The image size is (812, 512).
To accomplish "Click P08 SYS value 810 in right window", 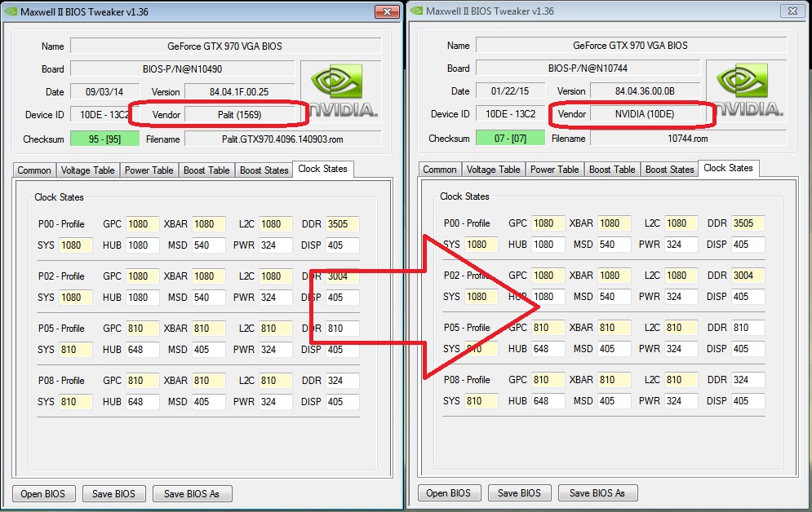I will [481, 401].
